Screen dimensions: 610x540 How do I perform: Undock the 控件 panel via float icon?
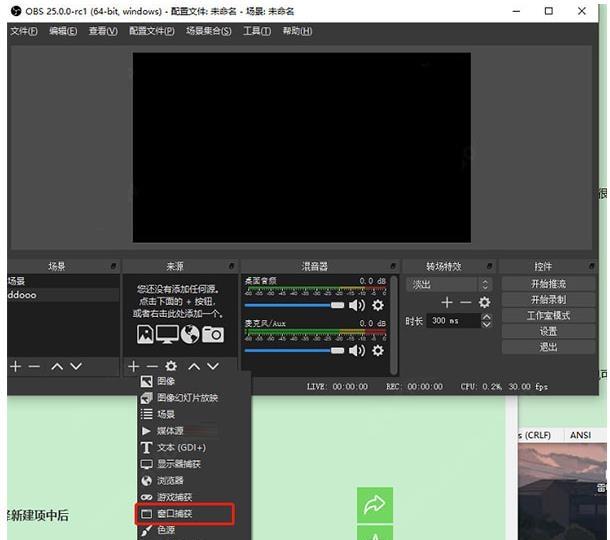591,266
